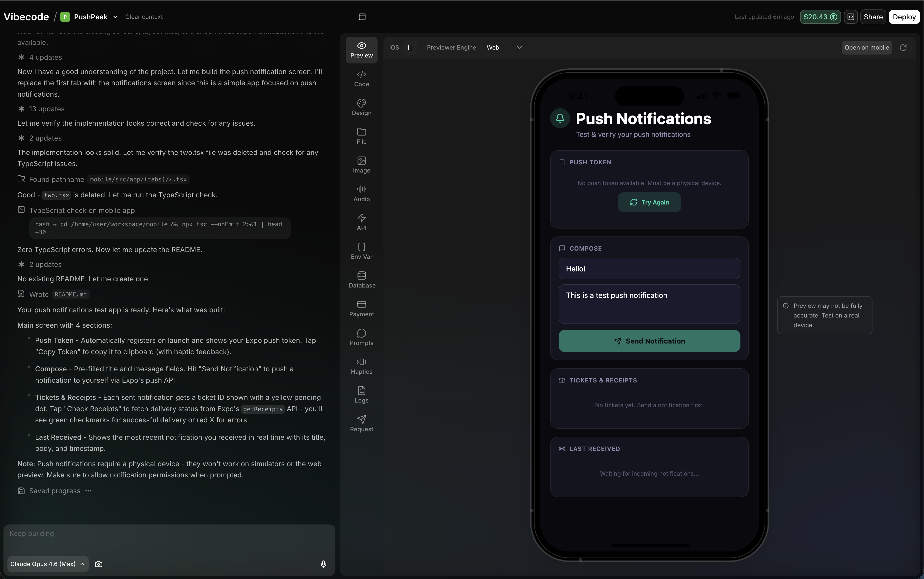Open the Saved progress options menu

[x=88, y=491]
